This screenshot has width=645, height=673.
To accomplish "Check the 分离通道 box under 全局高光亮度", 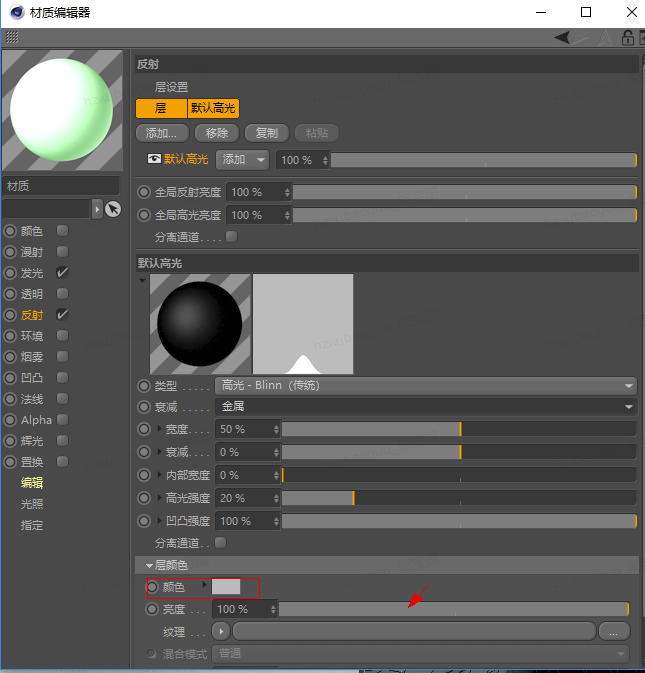I will pos(231,236).
